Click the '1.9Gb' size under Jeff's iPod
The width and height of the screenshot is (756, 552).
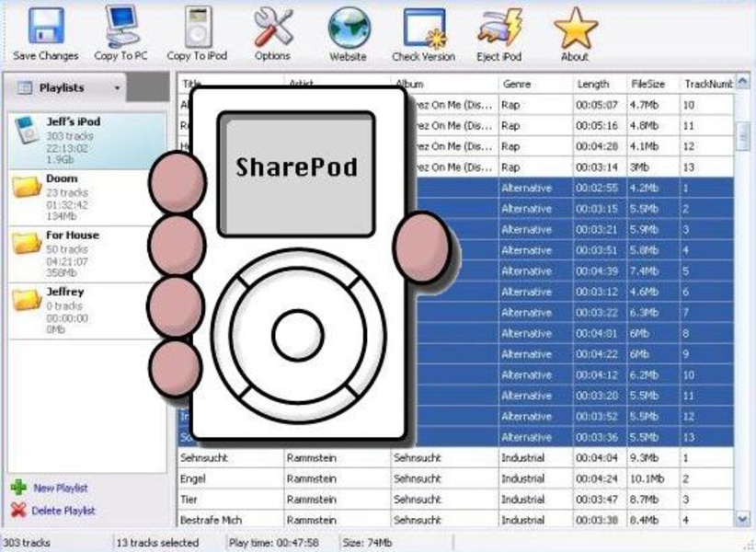click(x=61, y=159)
